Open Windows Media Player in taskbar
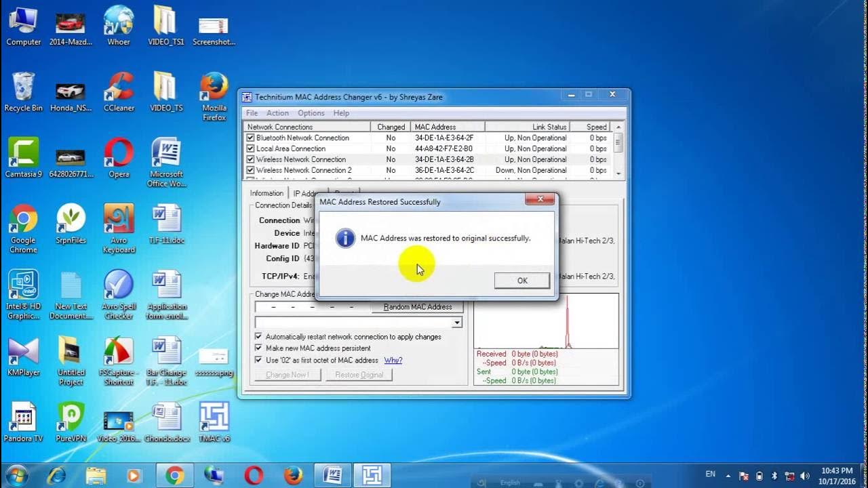This screenshot has width=868, height=488. tap(135, 476)
